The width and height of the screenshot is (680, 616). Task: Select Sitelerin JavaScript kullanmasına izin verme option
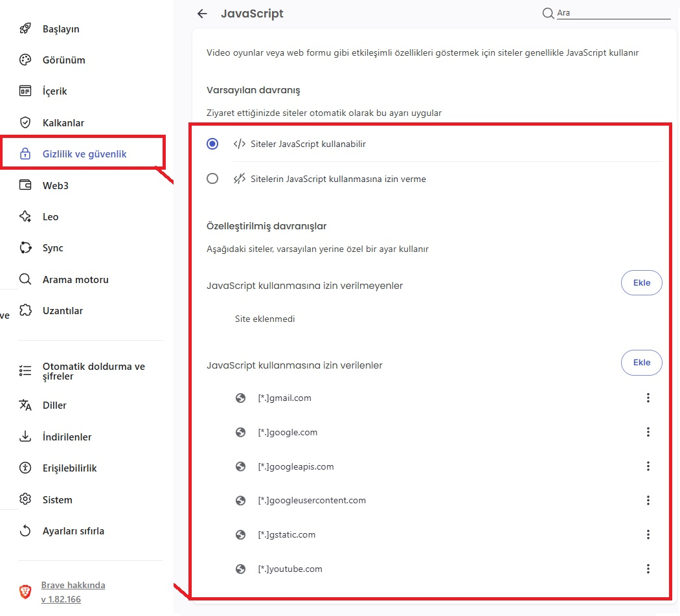pos(212,179)
